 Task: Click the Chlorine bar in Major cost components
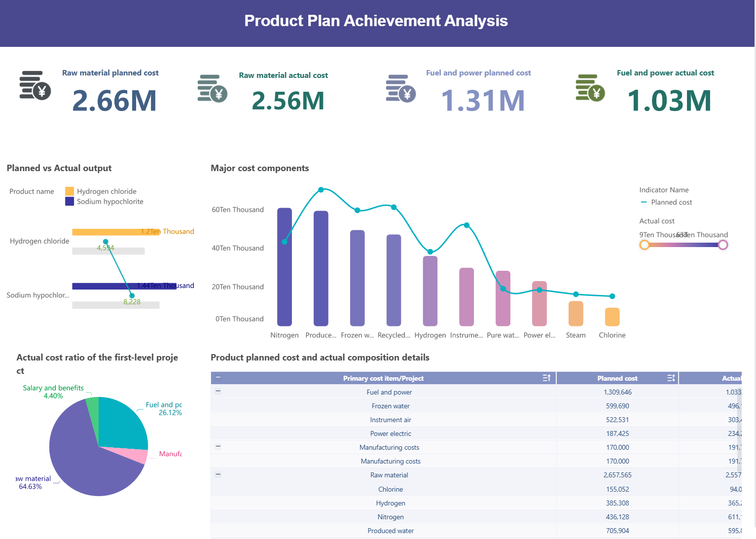pos(612,316)
